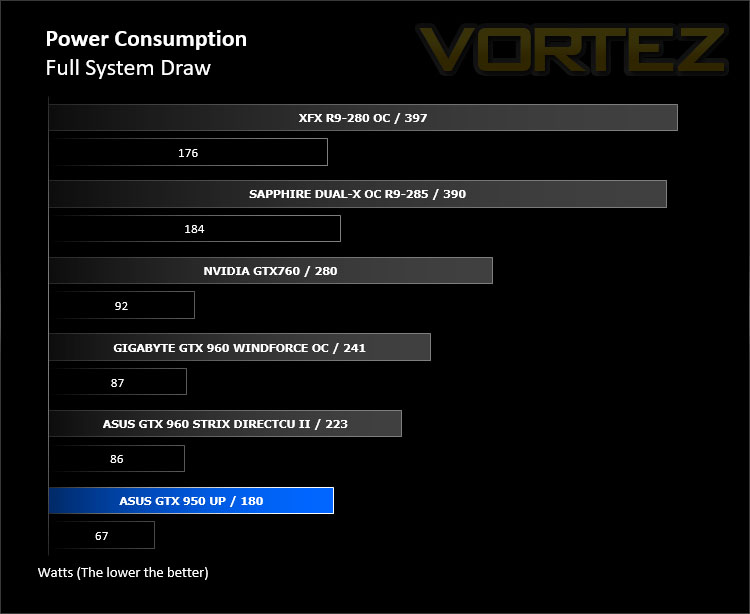Viewport: 750px width, 614px height.
Task: Click the 180 value in the blue bar
Action: point(252,501)
